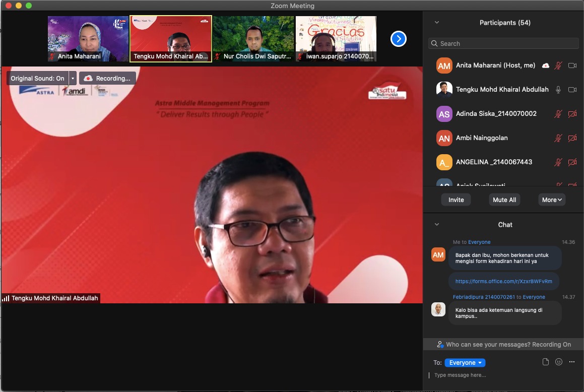The width and height of the screenshot is (584, 392).
Task: Click the cloud recording icon beside Anita Maharani
Action: [545, 66]
